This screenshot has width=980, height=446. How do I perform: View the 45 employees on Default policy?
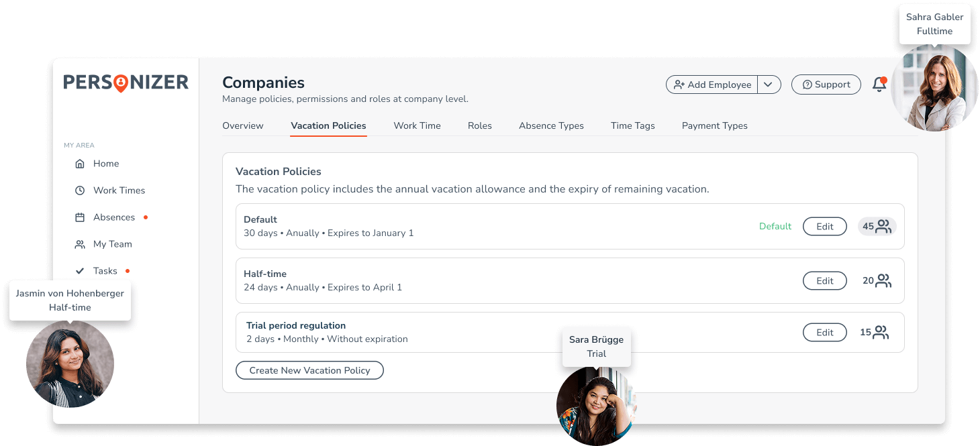click(877, 226)
